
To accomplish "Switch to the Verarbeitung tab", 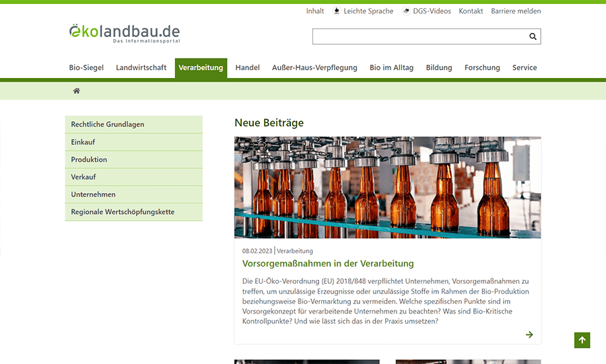I will [x=201, y=68].
